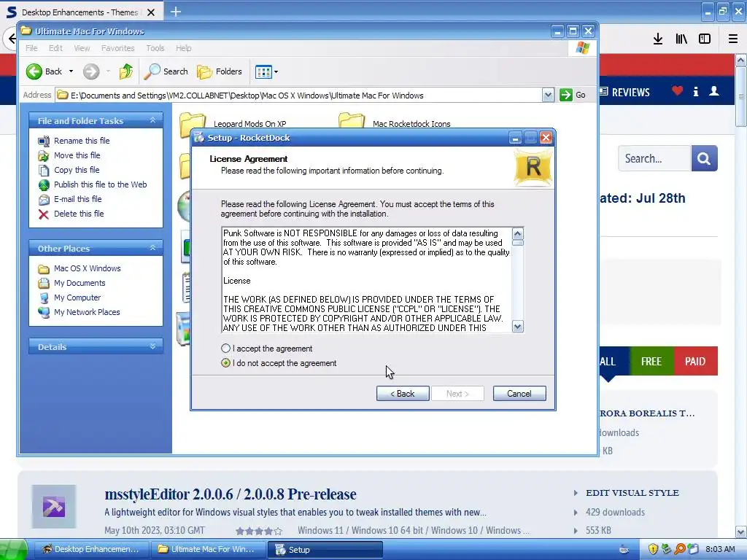Cancel the RocketDock setup

click(x=519, y=393)
